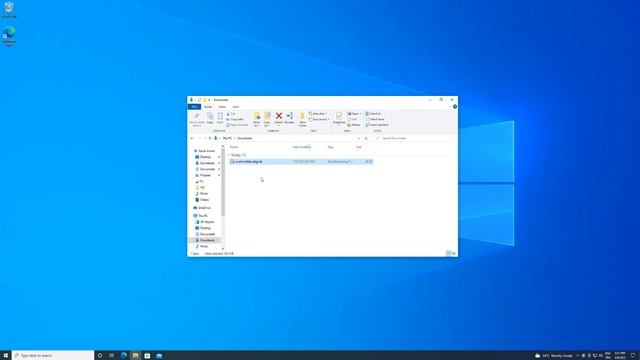Open the Recent locations dropdown arrow
This screenshot has width=640, height=360.
[x=205, y=138]
